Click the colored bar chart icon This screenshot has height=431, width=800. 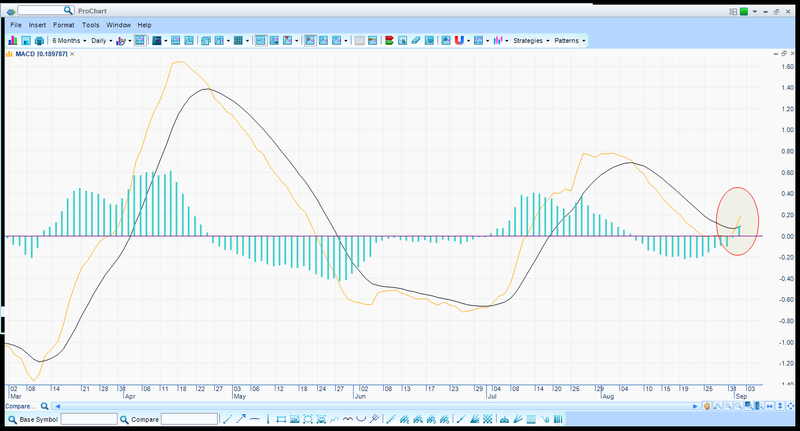12,40
